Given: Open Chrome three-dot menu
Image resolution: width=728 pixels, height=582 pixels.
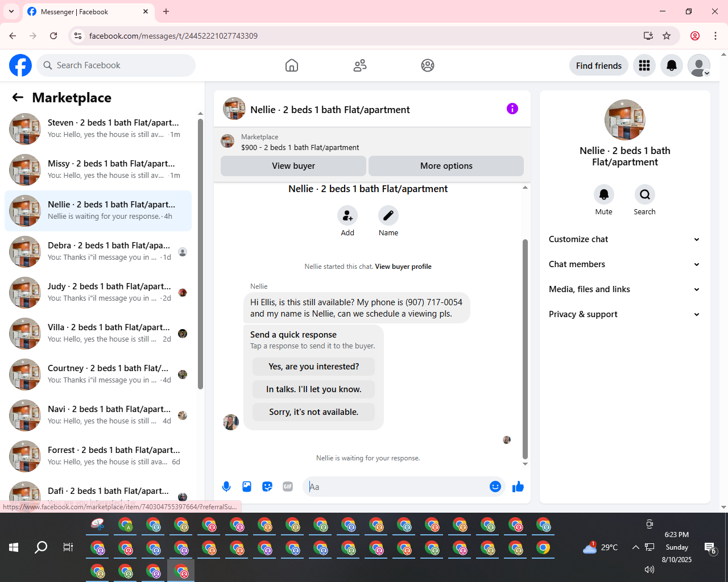Looking at the screenshot, I should [715, 36].
